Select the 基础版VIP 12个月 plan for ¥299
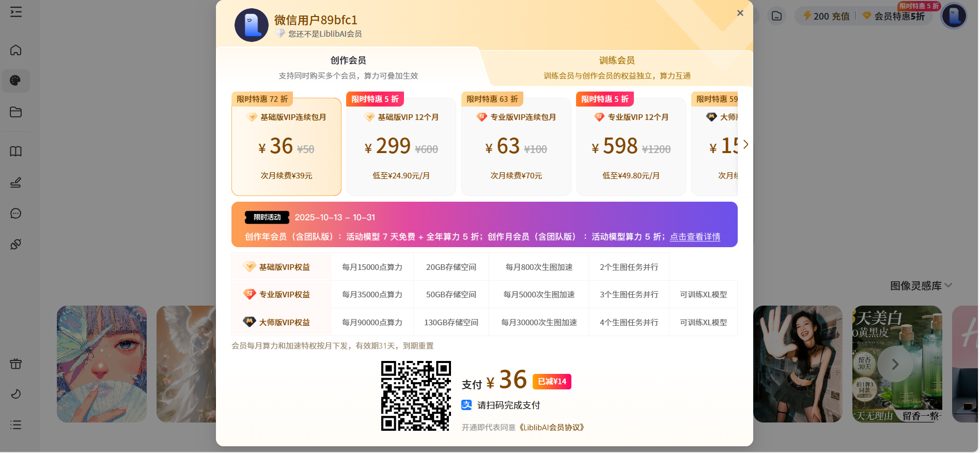Screen dimensions: 980x453 (x=401, y=147)
